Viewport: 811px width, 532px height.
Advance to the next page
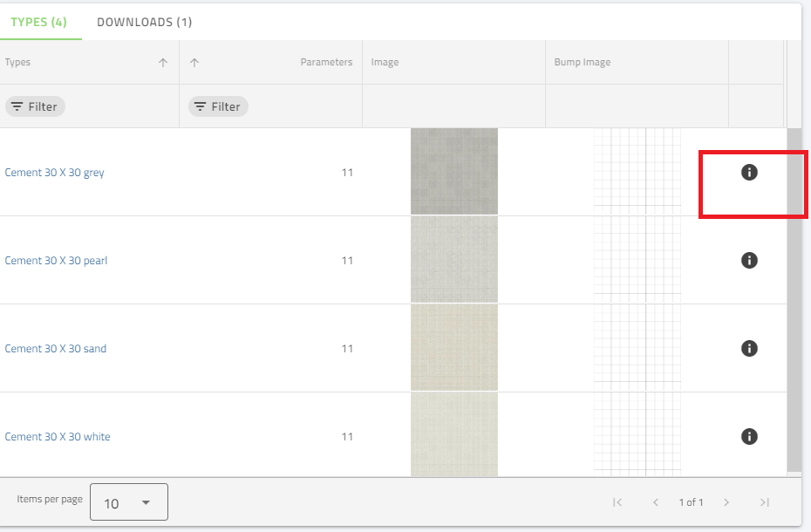726,502
